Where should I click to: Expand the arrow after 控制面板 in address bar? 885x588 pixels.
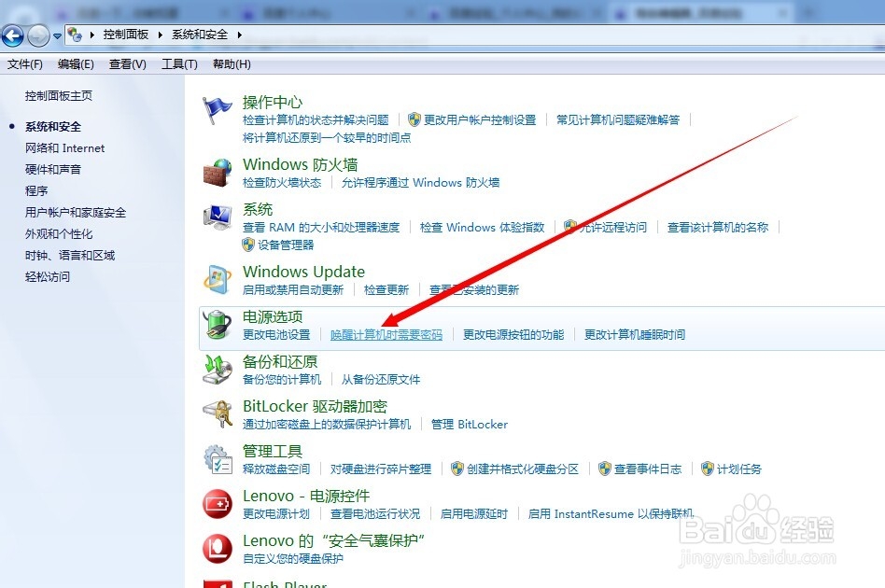pos(161,35)
